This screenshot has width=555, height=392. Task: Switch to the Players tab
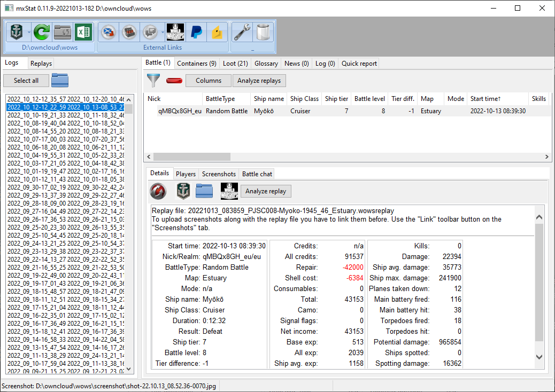pos(186,174)
